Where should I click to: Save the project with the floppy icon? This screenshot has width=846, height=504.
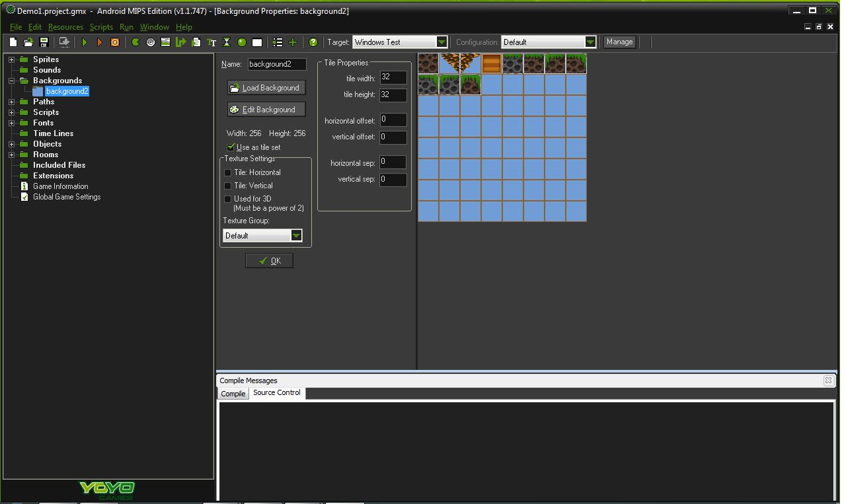click(x=44, y=42)
